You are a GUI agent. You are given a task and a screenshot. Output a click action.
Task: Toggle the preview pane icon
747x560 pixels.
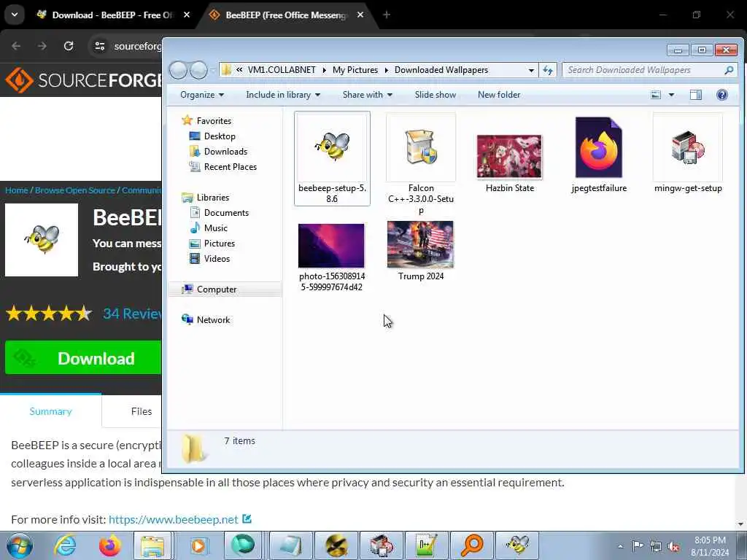[695, 95]
